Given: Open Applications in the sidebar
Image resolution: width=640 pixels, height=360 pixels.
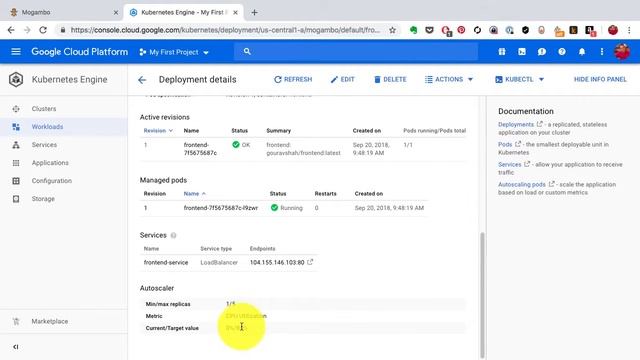Looking at the screenshot, I should coord(50,163).
